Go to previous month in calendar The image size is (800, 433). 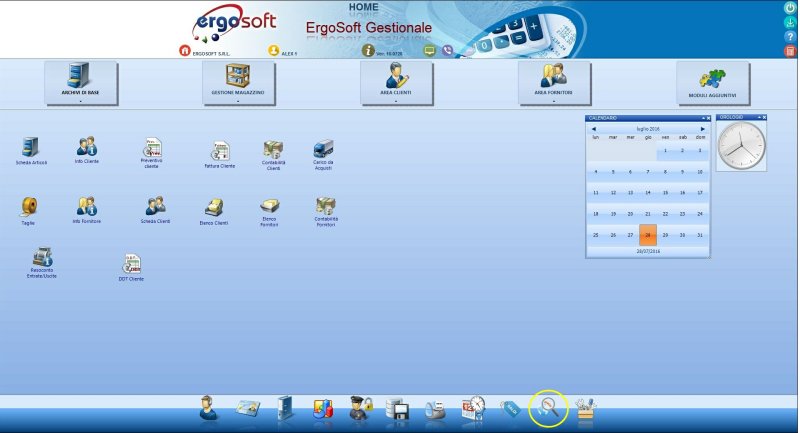[x=593, y=129]
